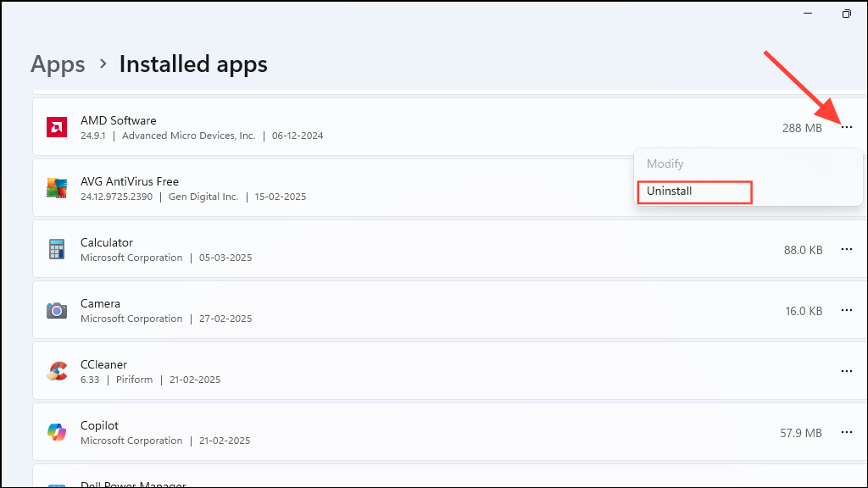This screenshot has height=488, width=868.
Task: Click the Copilot app name
Action: pyautogui.click(x=99, y=425)
